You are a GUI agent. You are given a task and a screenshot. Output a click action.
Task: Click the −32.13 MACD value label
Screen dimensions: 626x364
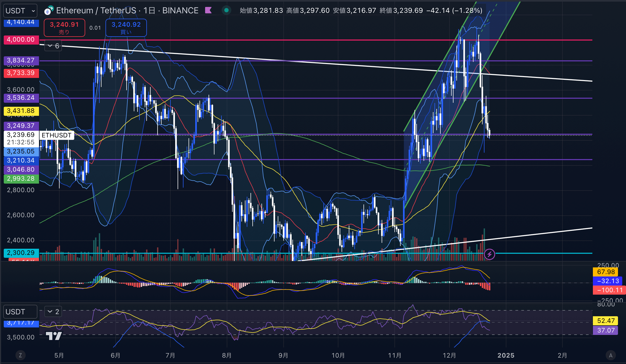click(x=608, y=281)
